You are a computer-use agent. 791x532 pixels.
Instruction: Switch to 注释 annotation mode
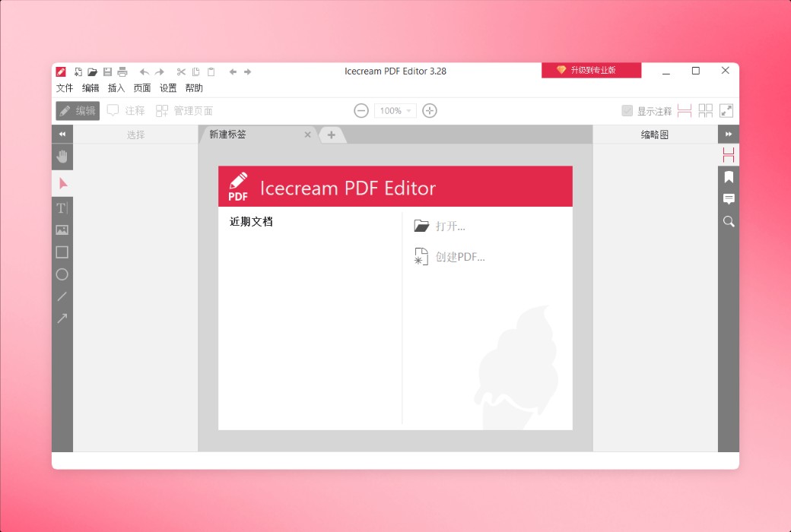pyautogui.click(x=125, y=110)
